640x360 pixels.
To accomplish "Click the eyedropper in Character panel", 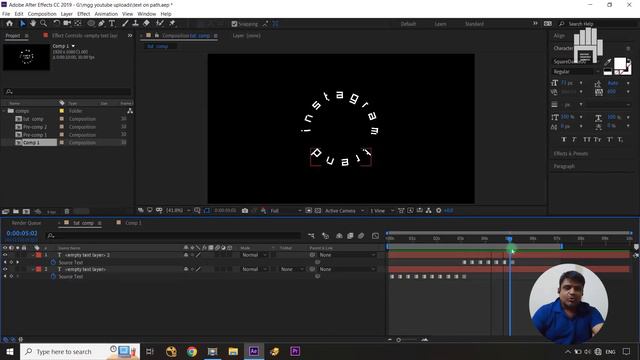I will point(608,62).
